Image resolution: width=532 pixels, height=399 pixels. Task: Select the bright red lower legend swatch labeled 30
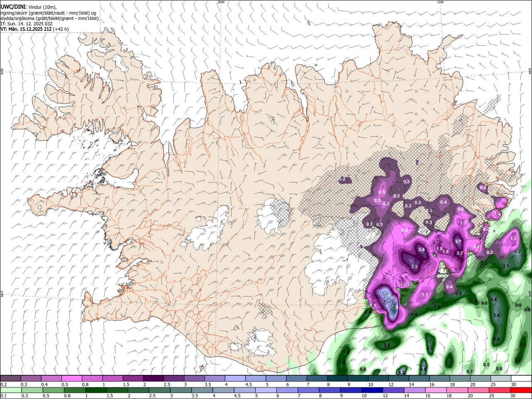click(521, 390)
